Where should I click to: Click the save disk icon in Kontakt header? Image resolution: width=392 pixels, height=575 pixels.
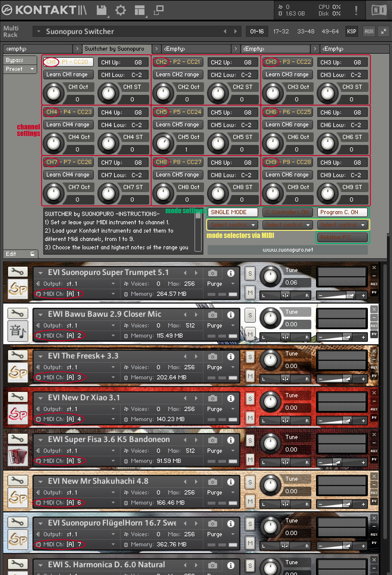(102, 10)
